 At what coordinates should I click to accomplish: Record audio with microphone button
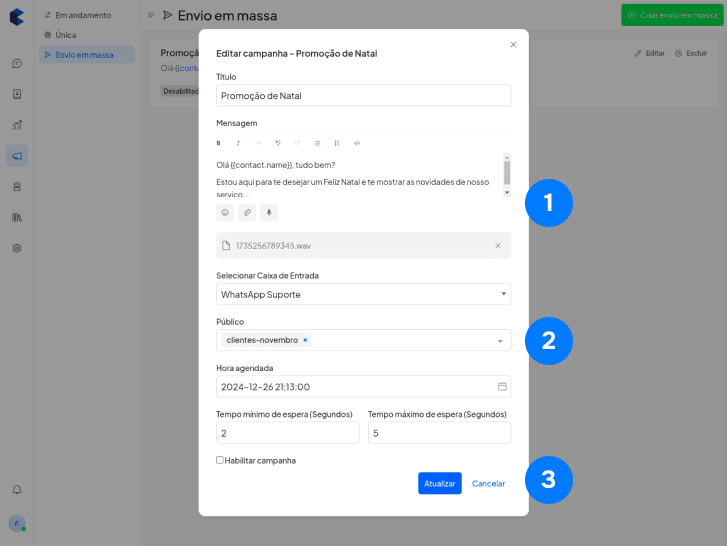[x=269, y=213]
